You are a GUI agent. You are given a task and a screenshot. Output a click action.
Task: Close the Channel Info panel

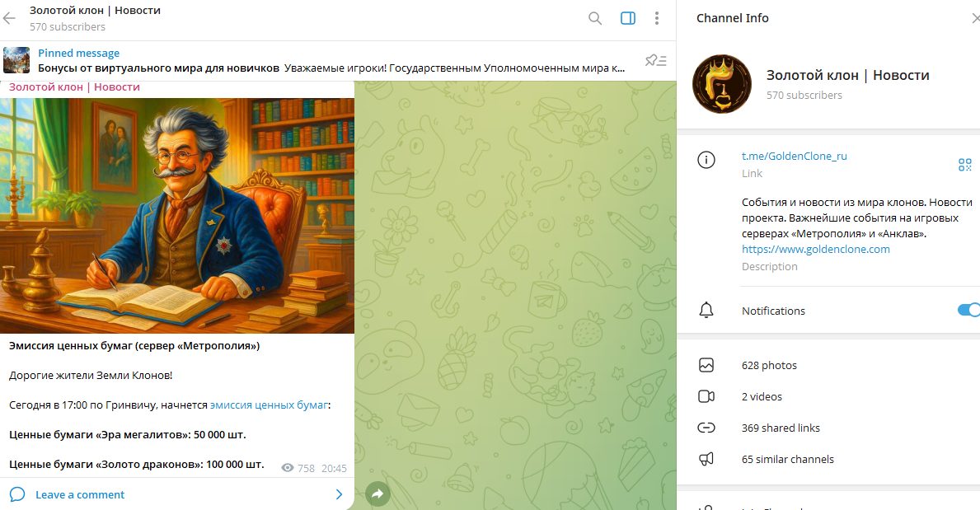pos(975,19)
